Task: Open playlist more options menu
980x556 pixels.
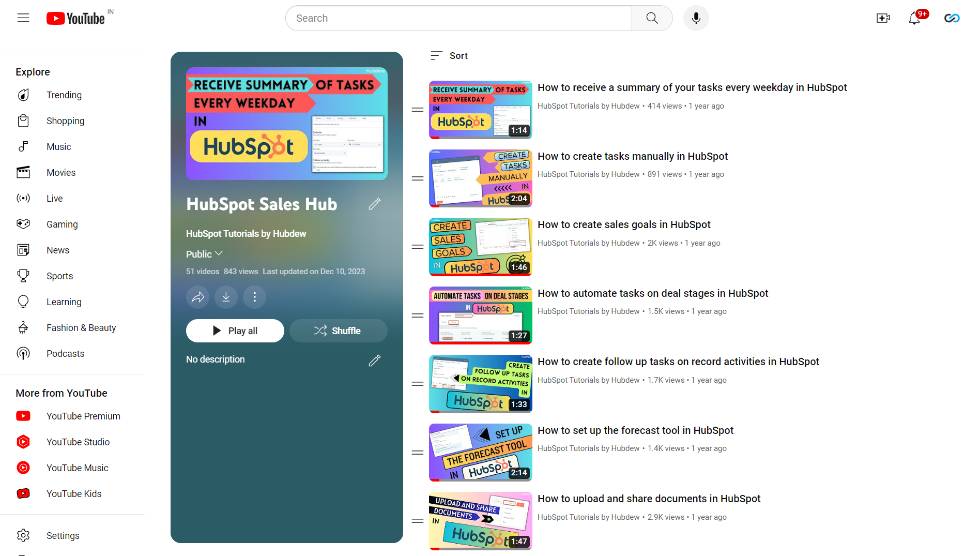Action: point(254,297)
